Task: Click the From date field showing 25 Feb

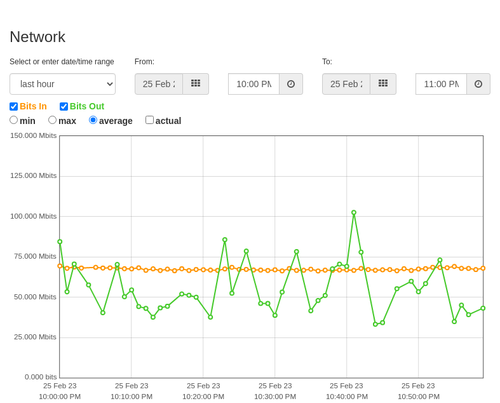Action: pos(159,84)
